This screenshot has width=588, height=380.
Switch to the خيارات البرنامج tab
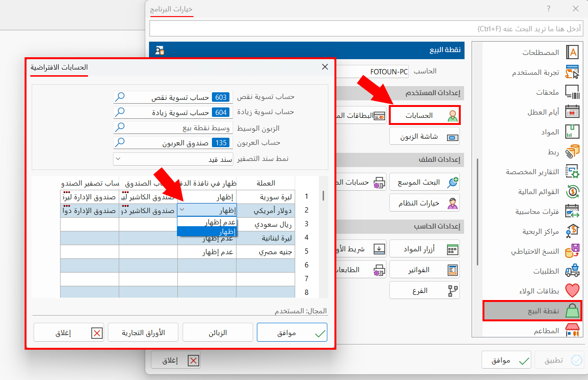point(172,9)
